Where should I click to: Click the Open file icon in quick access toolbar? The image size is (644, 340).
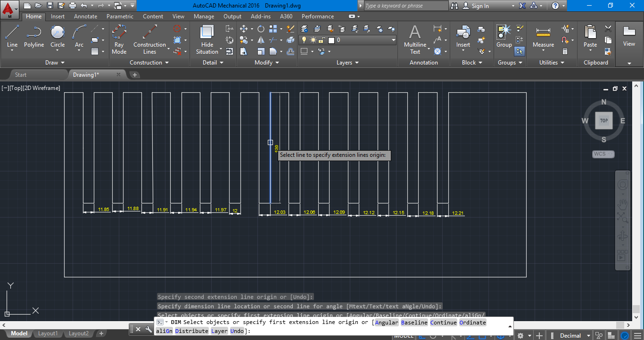point(38,6)
